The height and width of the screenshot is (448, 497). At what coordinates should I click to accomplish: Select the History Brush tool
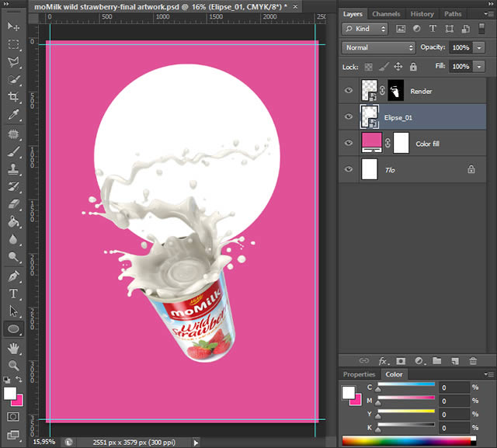[13, 186]
